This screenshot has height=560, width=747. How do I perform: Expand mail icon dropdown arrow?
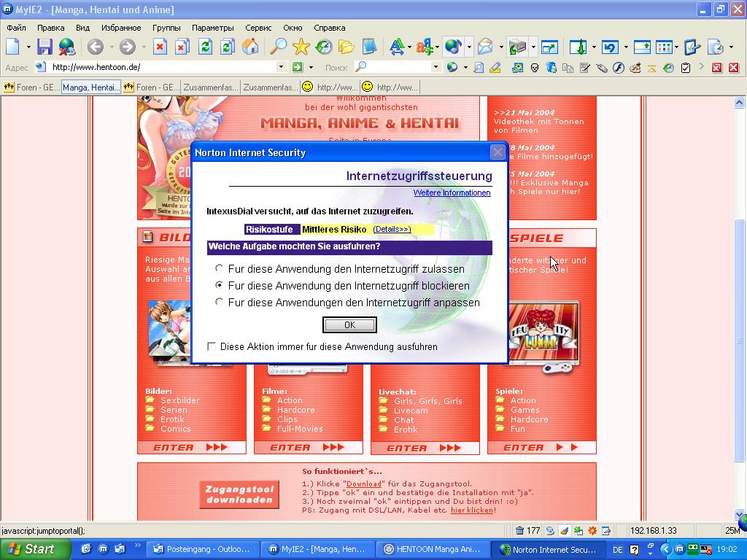[x=500, y=47]
